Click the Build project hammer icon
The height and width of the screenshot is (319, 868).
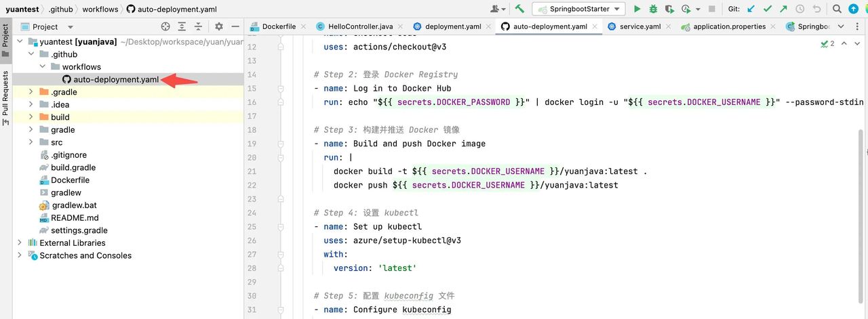(x=519, y=9)
